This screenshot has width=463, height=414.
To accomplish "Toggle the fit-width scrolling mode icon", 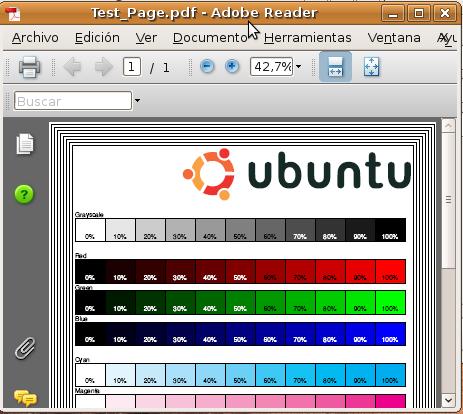I will [335, 67].
